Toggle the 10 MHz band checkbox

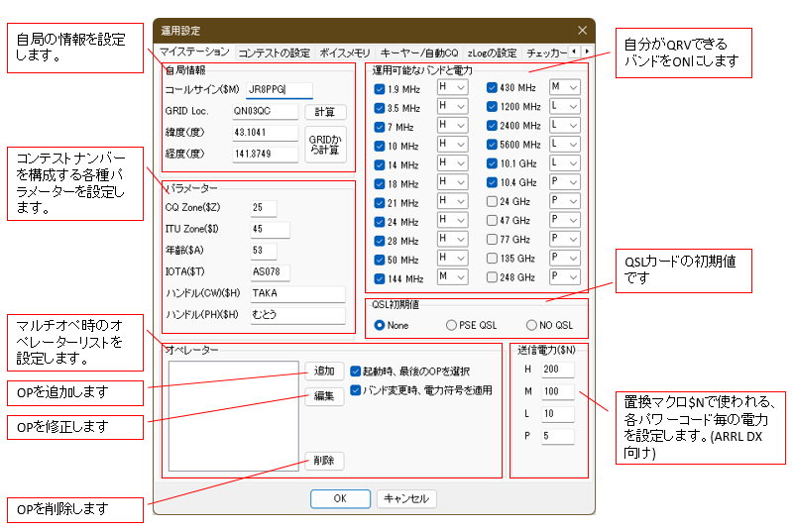380,147
